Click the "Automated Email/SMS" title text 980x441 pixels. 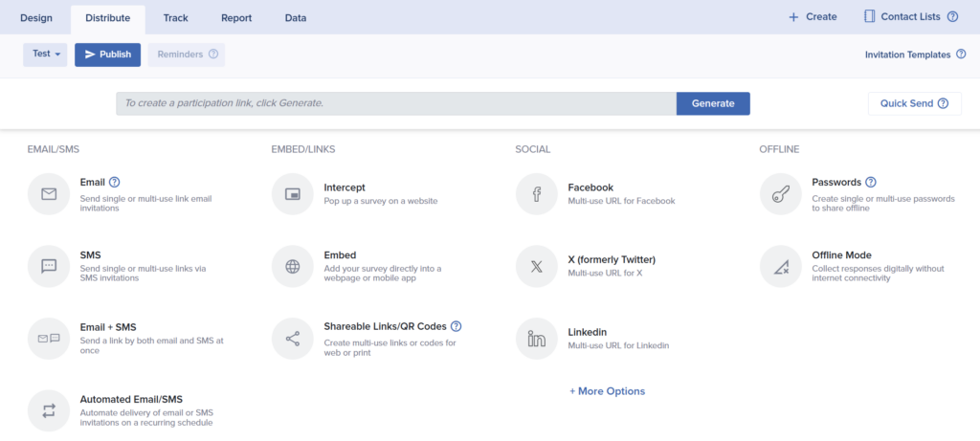(131, 399)
